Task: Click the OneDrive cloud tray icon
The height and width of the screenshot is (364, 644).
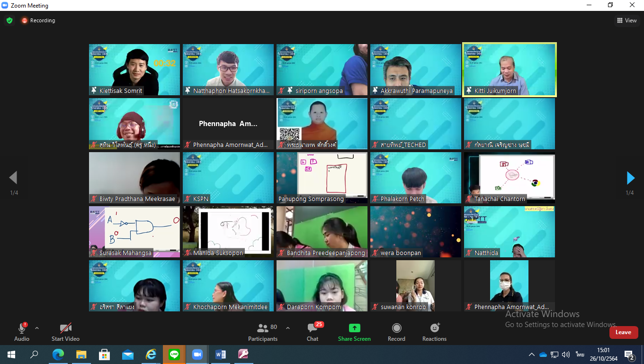Action: pyautogui.click(x=543, y=355)
